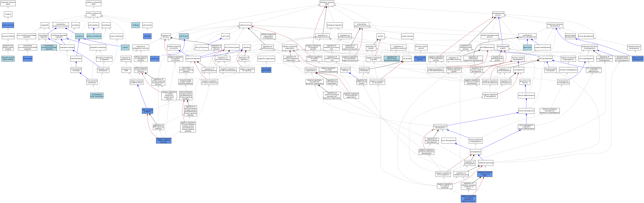
Task: Click 'regulation of BMP signaling pathway' node
Action: click(159, 127)
